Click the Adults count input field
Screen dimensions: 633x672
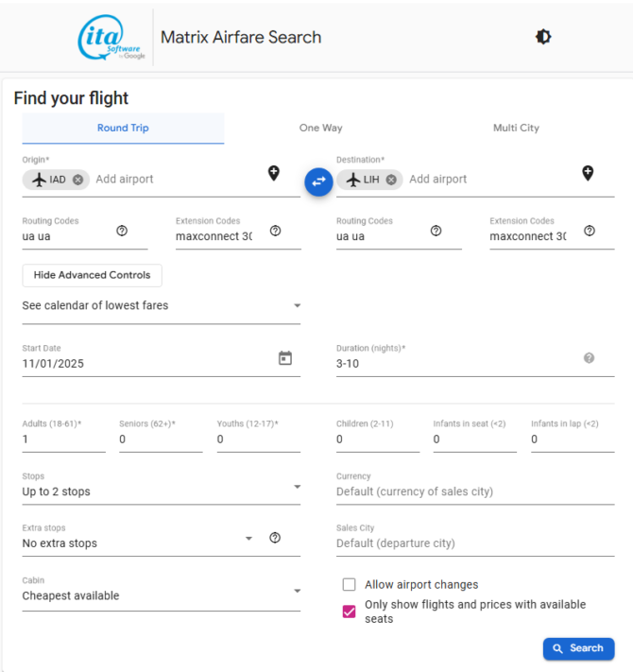(64, 439)
